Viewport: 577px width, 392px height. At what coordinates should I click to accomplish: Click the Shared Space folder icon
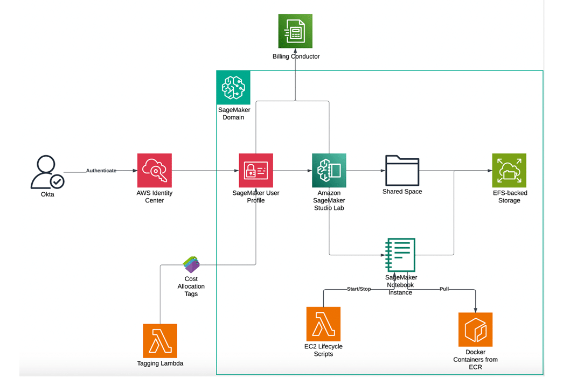[x=402, y=169]
